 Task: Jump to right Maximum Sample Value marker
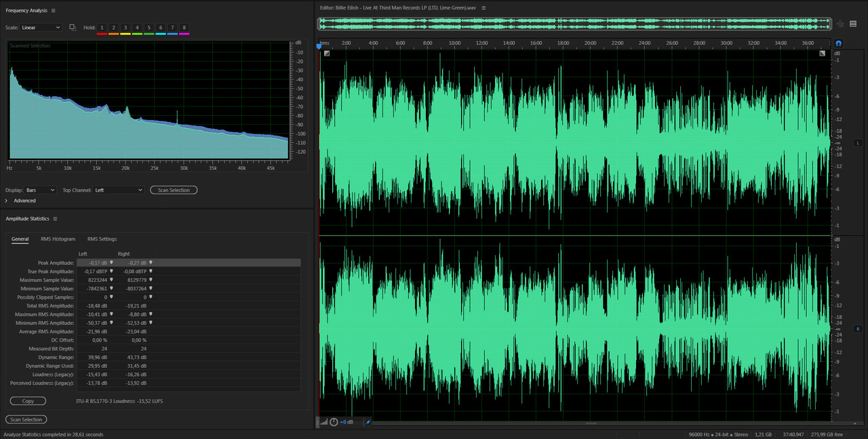[x=151, y=280]
